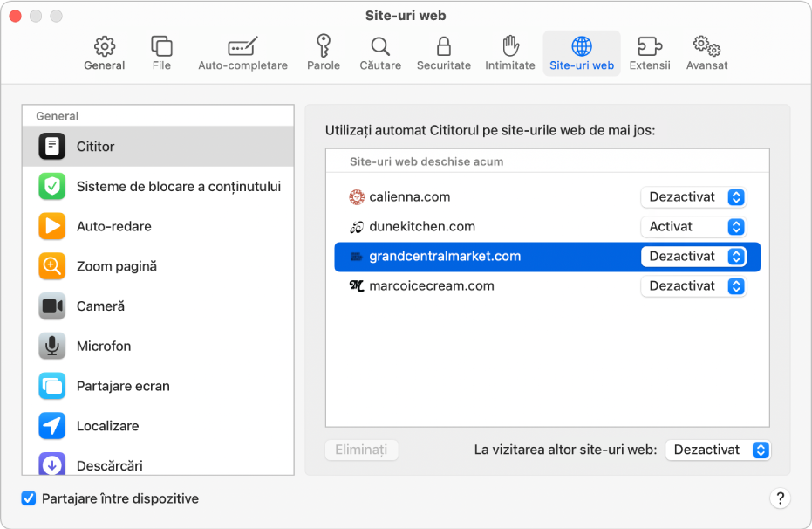Click the Eliminați button
The width and height of the screenshot is (812, 529).
[x=361, y=450]
